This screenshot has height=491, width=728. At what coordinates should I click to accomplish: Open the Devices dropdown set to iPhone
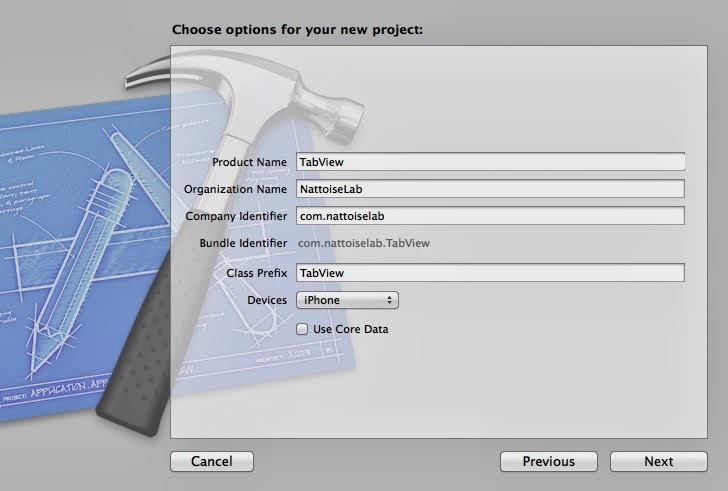[347, 300]
